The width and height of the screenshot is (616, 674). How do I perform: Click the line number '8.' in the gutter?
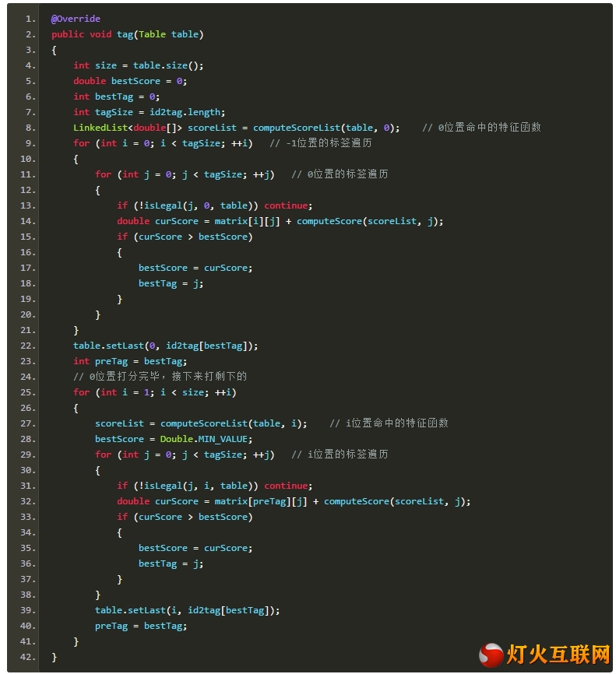tap(30, 128)
